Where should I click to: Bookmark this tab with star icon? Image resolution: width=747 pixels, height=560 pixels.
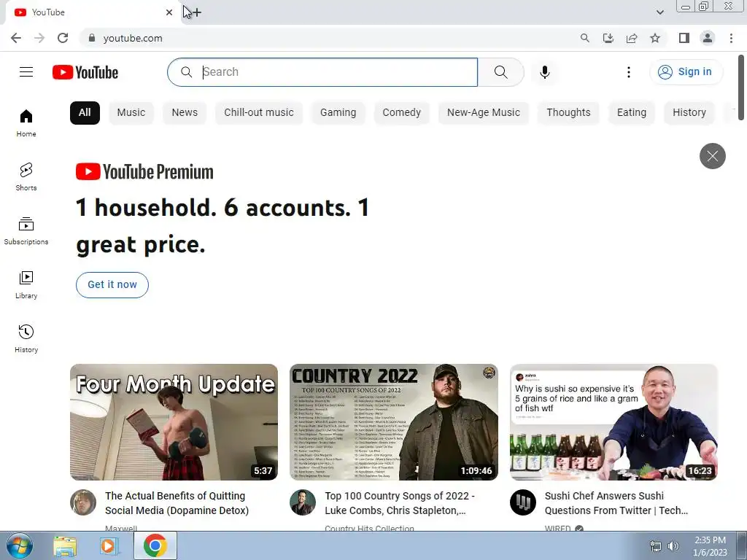coord(655,38)
